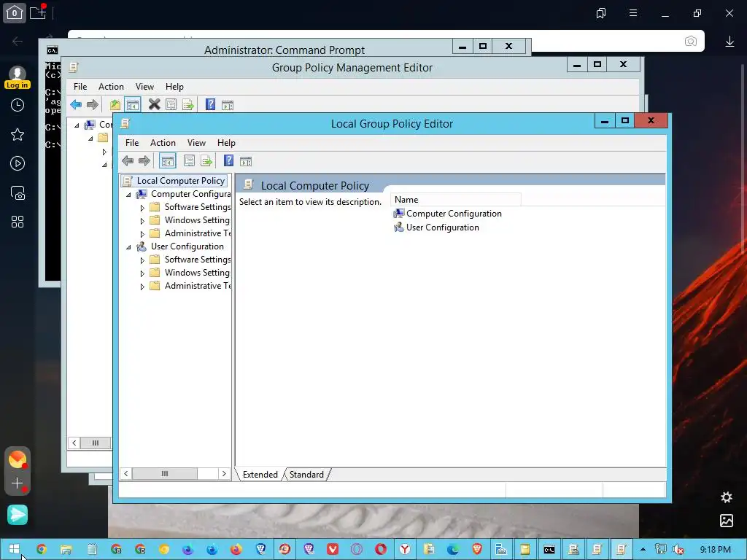Click browser home icon at top left
Screen dimensions: 747x560
(x=15, y=13)
